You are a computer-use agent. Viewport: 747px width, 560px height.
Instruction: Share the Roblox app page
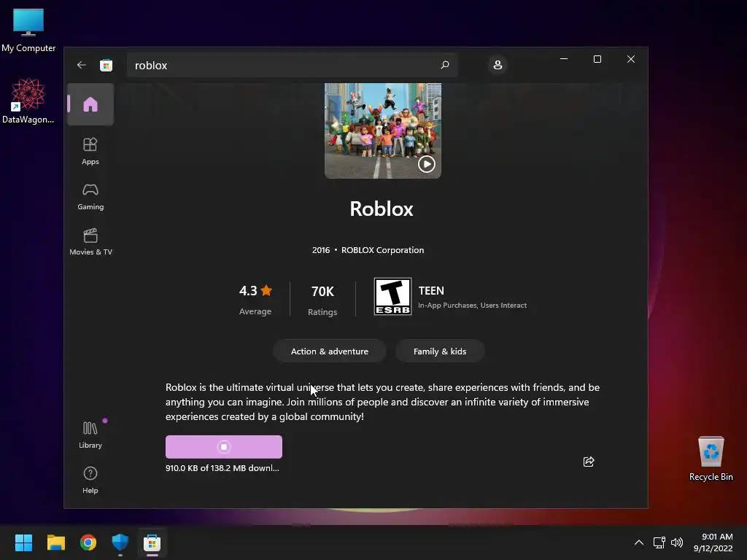(589, 462)
